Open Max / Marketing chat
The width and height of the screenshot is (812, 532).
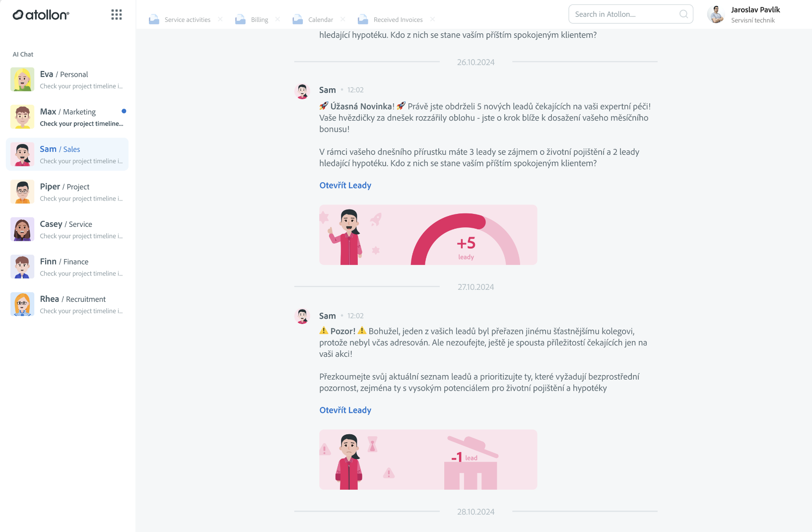coord(67,117)
